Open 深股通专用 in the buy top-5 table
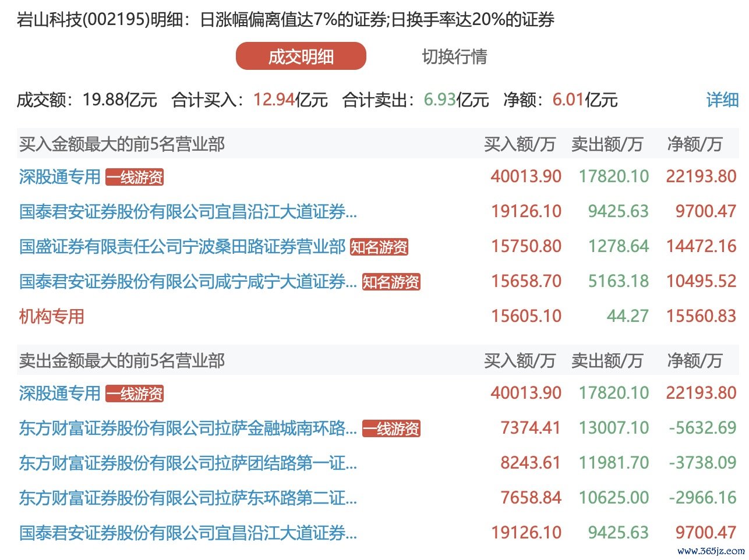 (x=59, y=176)
